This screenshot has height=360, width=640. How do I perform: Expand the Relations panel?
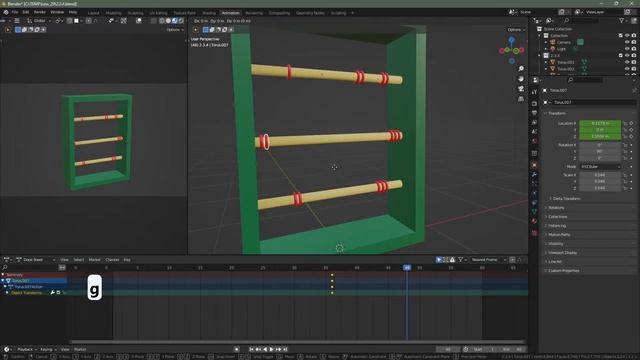(556, 208)
